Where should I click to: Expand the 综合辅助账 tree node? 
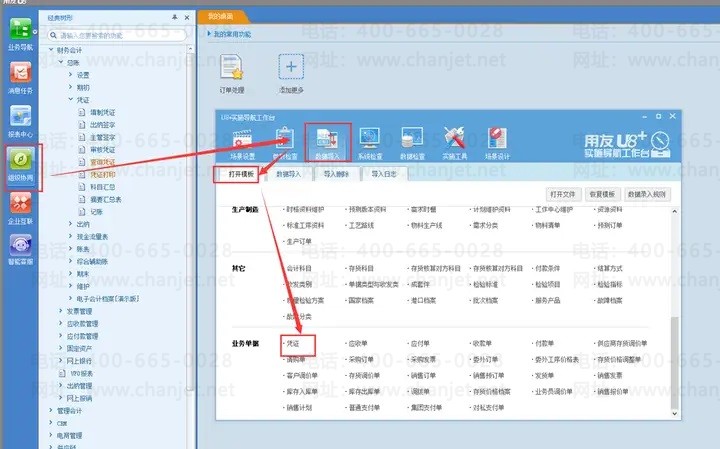71,261
